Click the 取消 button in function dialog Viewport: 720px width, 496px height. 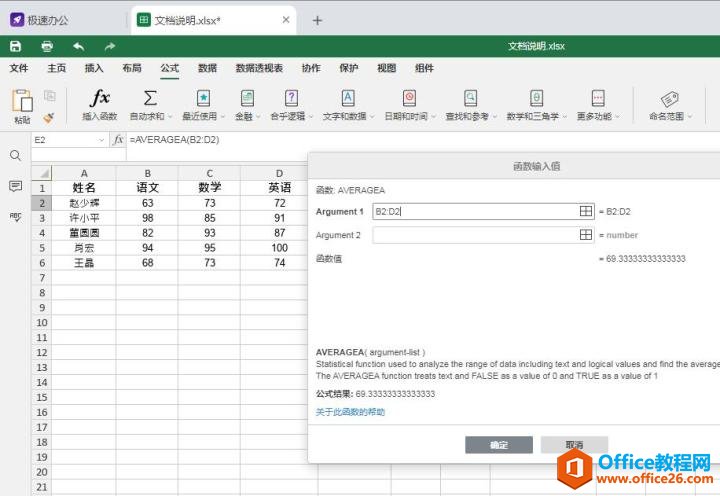coord(574,445)
